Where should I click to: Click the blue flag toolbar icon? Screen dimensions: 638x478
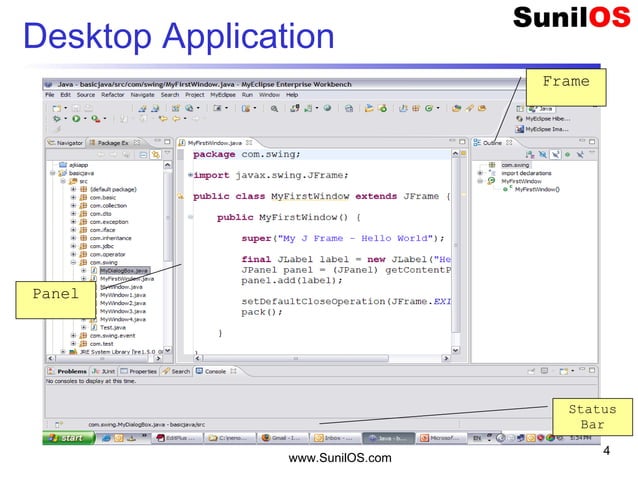[369, 108]
